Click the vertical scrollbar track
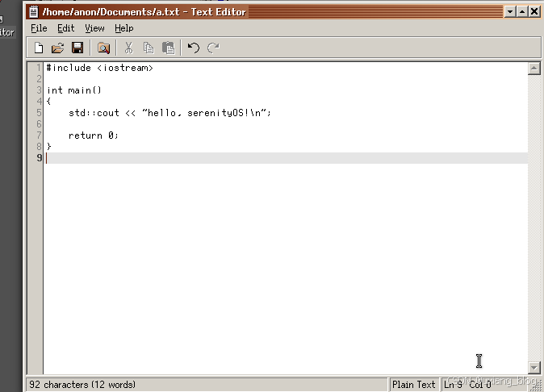The image size is (544, 392). [x=534, y=218]
